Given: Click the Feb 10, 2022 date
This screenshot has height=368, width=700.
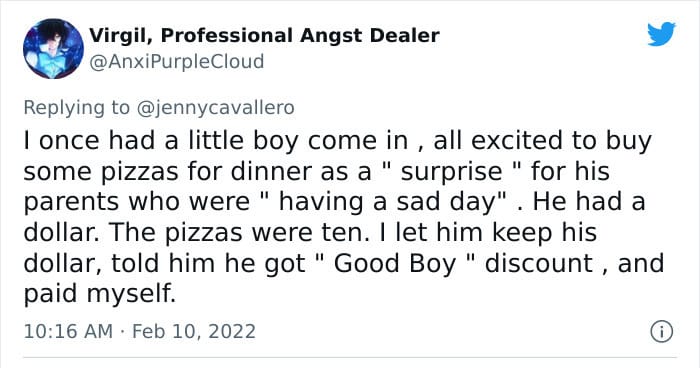Looking at the screenshot, I should [194, 331].
